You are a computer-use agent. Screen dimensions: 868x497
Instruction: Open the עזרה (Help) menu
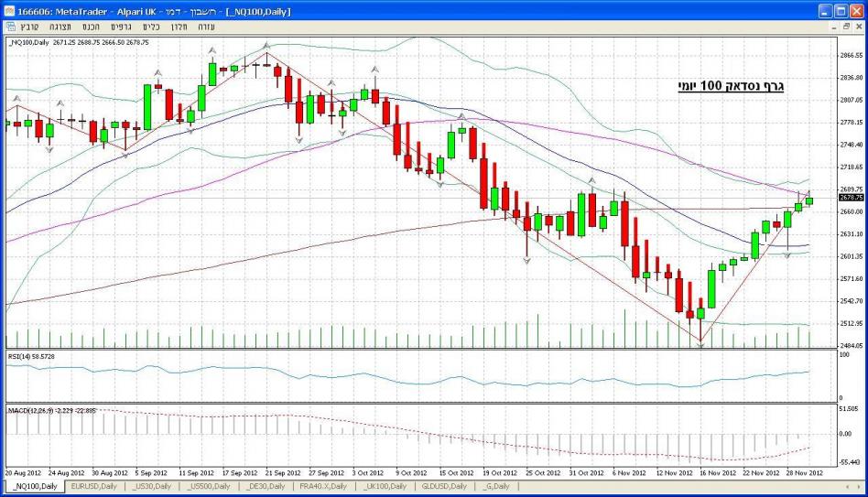(x=207, y=26)
